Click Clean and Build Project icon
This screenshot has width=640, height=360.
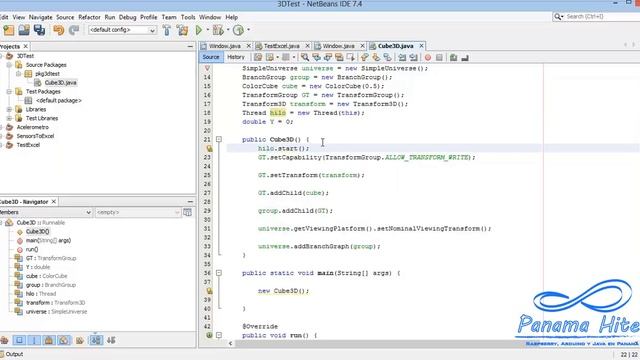(182, 30)
